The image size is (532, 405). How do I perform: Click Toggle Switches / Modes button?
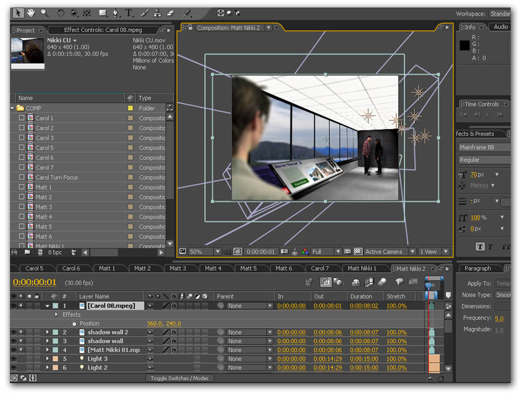click(180, 378)
